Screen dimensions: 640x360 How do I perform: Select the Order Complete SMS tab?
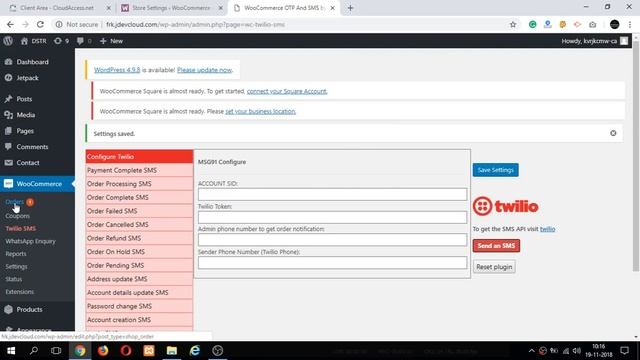click(x=139, y=197)
